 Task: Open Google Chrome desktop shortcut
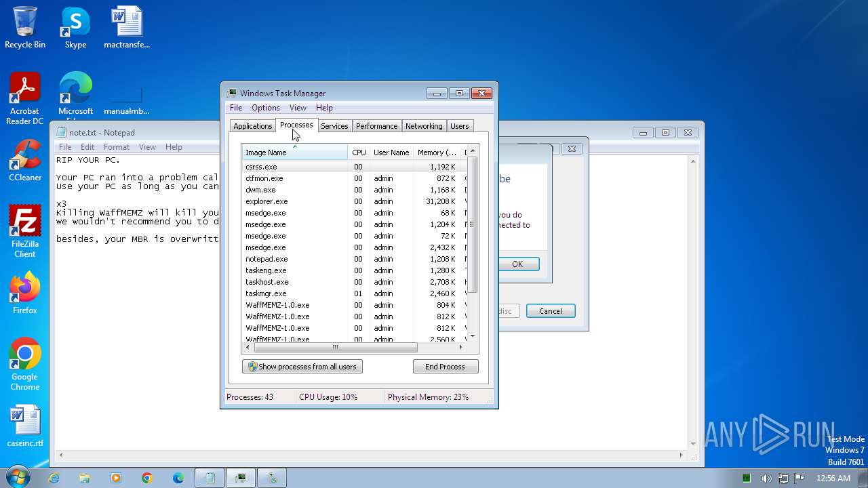click(25, 365)
